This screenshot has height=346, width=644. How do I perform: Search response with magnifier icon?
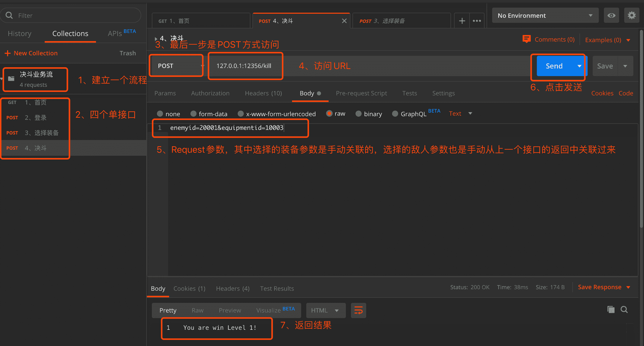click(x=624, y=310)
